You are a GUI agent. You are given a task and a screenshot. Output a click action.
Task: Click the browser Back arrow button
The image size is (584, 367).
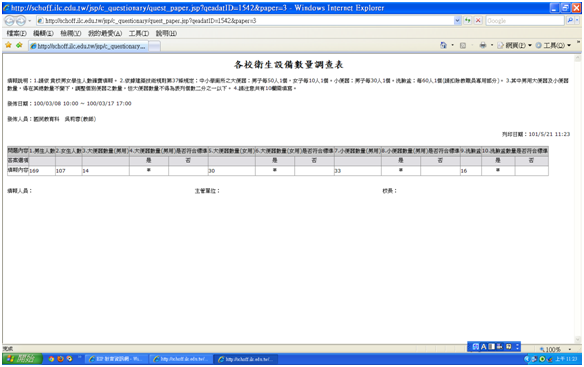[x=9, y=21]
